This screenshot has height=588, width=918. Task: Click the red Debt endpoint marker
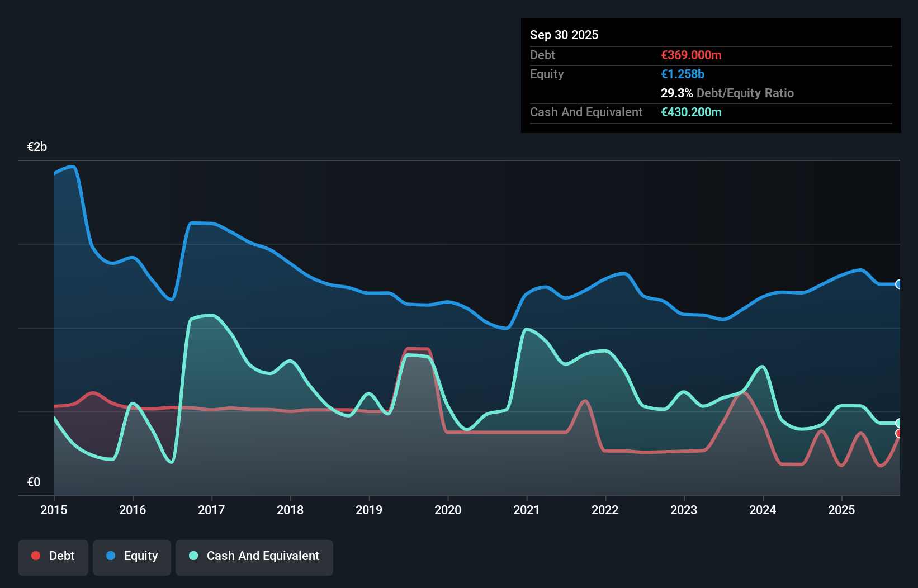[x=899, y=434]
